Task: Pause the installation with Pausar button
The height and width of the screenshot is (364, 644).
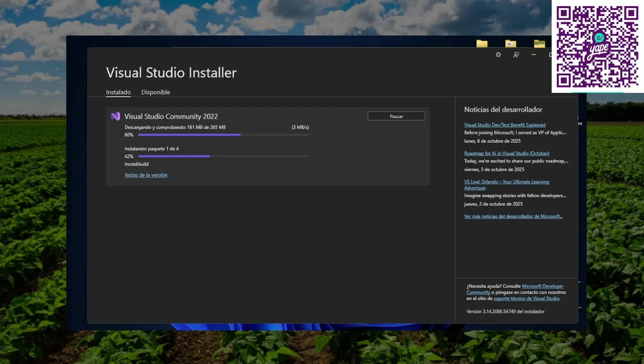Action: tap(397, 116)
